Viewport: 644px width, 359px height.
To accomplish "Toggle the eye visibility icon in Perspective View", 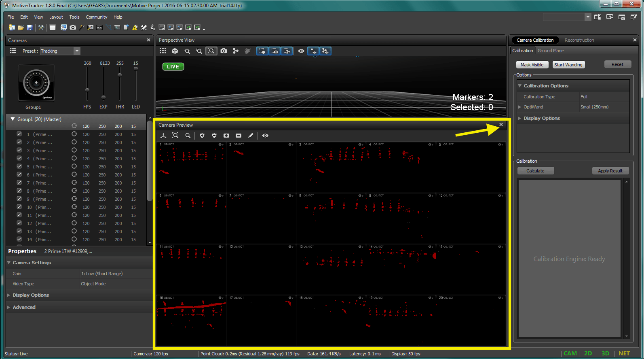I will pos(301,51).
